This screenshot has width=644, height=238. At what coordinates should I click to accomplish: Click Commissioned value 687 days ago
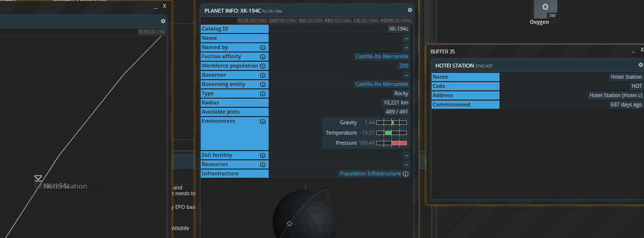point(627,105)
